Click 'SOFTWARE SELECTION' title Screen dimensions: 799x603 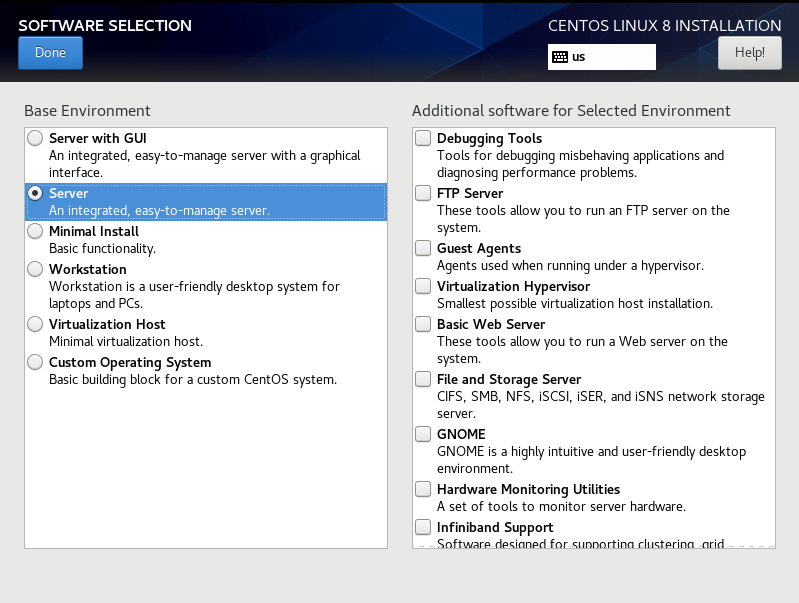pos(105,25)
